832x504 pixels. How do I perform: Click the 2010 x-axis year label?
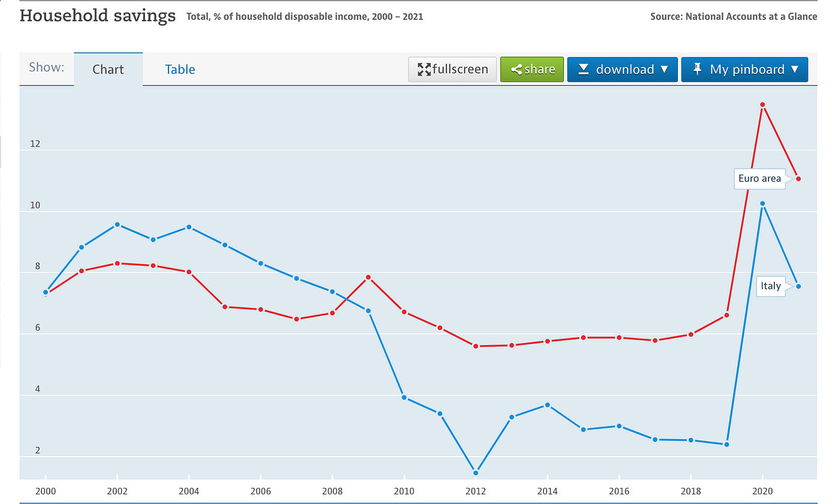(x=404, y=490)
